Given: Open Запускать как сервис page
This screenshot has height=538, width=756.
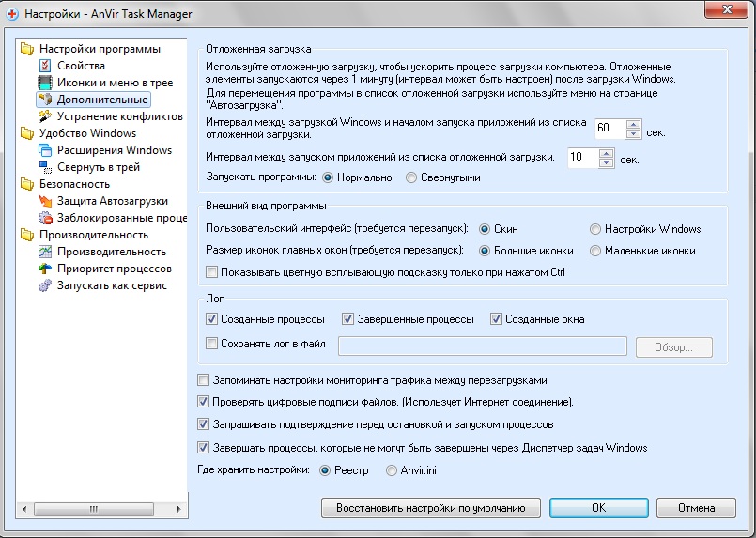Looking at the screenshot, I should tap(112, 285).
